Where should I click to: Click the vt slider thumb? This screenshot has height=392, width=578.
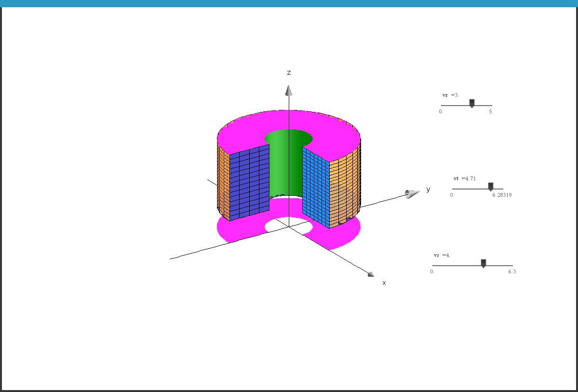[491, 187]
